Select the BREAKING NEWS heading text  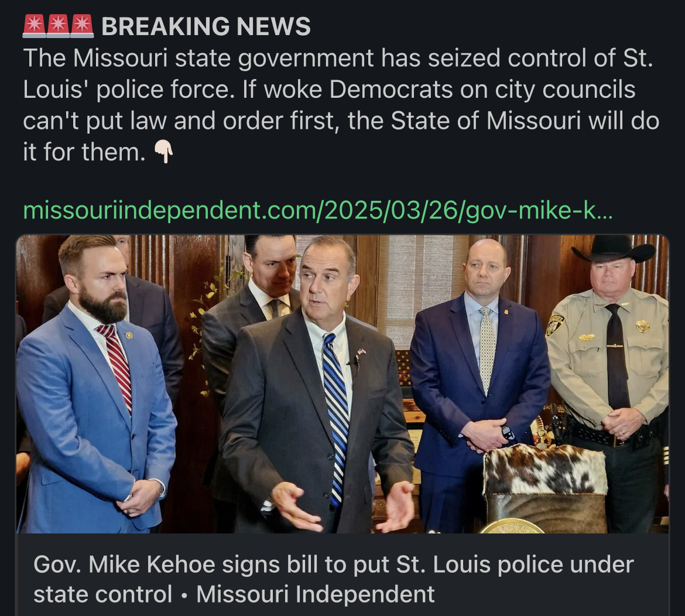click(205, 26)
